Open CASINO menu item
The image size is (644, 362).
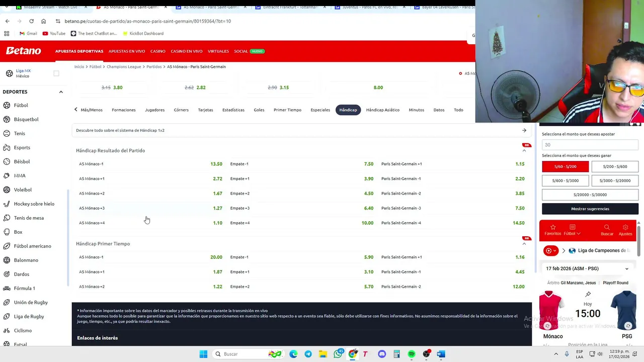(x=157, y=51)
